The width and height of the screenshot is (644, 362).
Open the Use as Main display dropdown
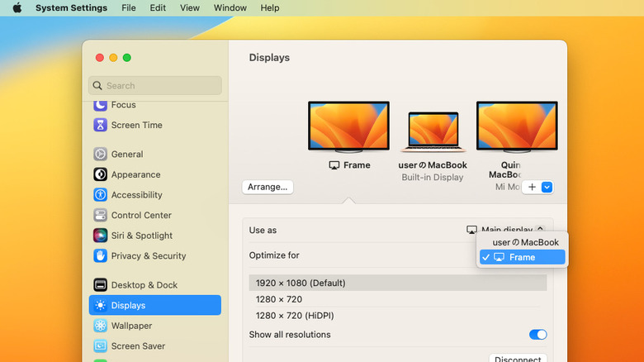pyautogui.click(x=505, y=230)
